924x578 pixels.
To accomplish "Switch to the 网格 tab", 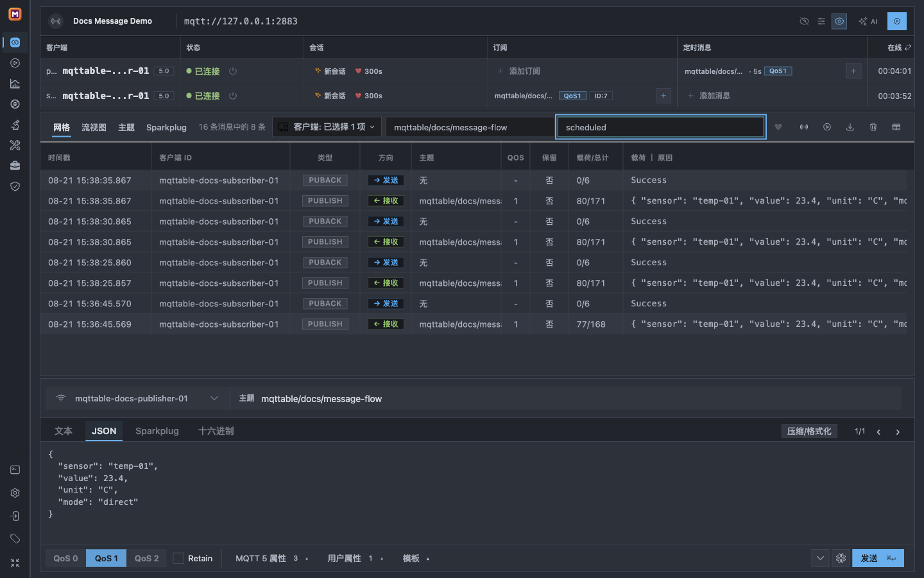I will (x=62, y=127).
